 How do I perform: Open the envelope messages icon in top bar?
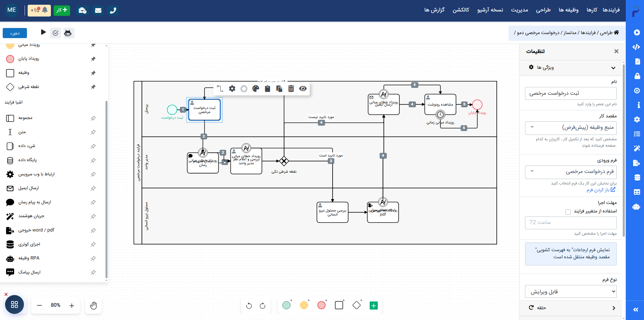[98, 10]
